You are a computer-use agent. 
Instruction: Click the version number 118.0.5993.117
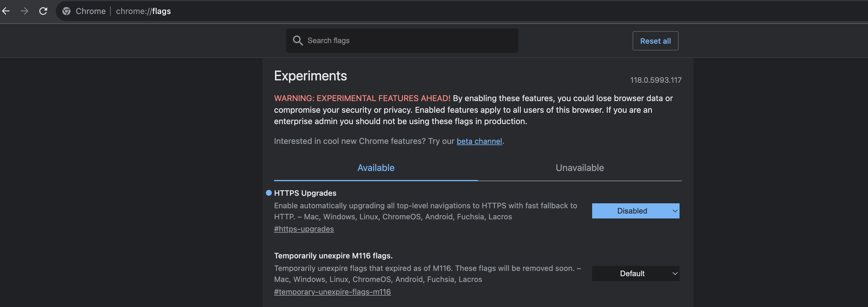[x=655, y=80]
